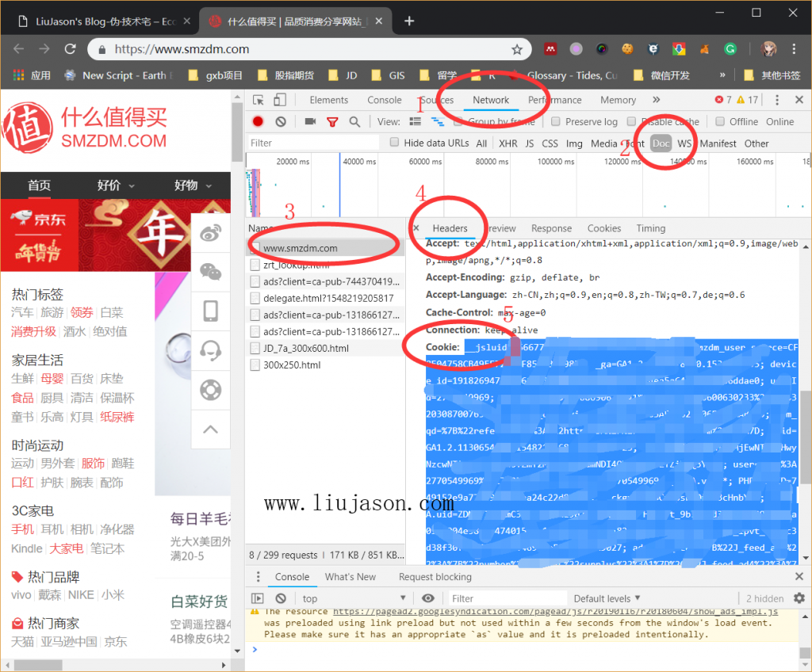
Task: Open the DevTools customize menu
Action: (777, 100)
